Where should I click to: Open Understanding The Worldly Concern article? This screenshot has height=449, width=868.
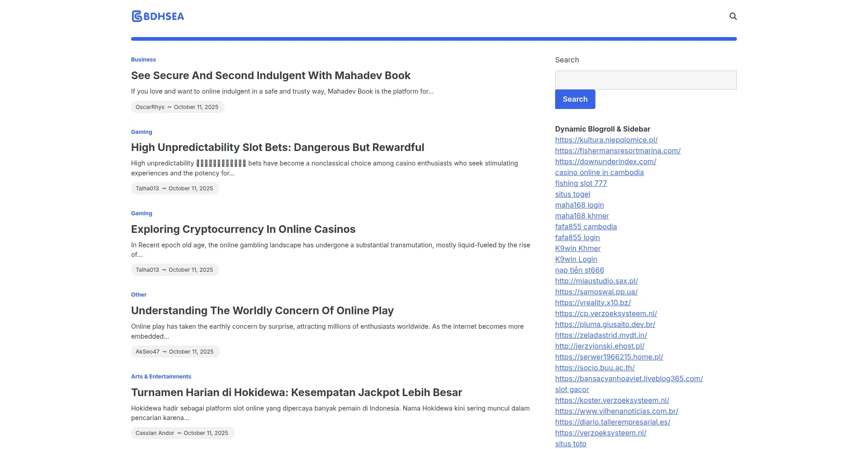point(262,311)
